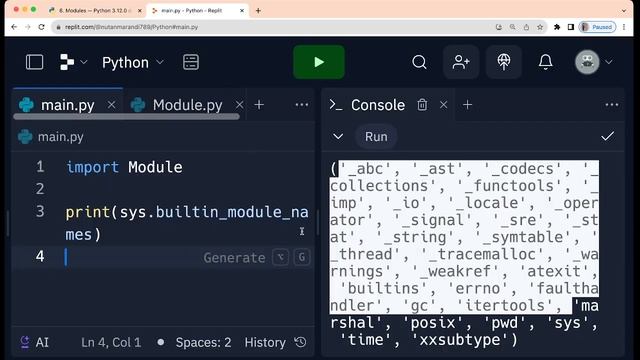This screenshot has height=360, width=640.
Task: Go back with browser back arrow
Action: [x=14, y=27]
